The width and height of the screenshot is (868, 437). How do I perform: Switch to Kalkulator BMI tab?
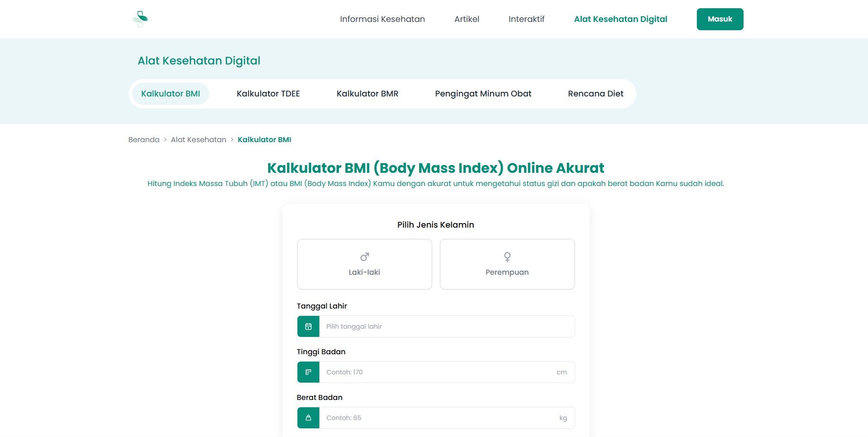tap(171, 94)
